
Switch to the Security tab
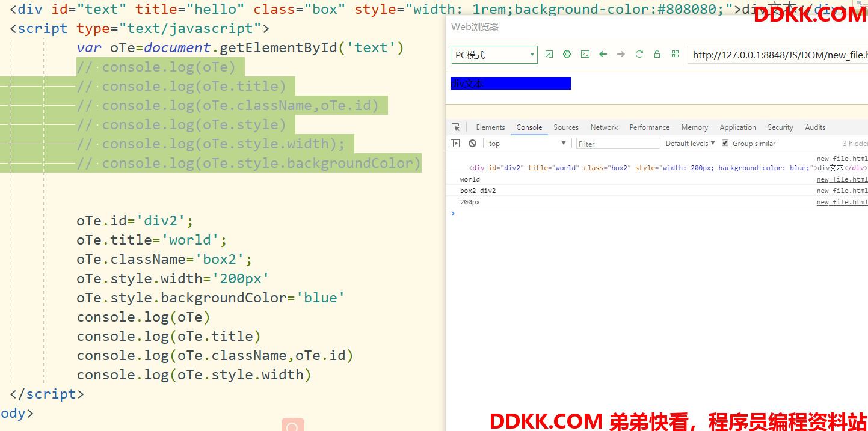coord(780,127)
